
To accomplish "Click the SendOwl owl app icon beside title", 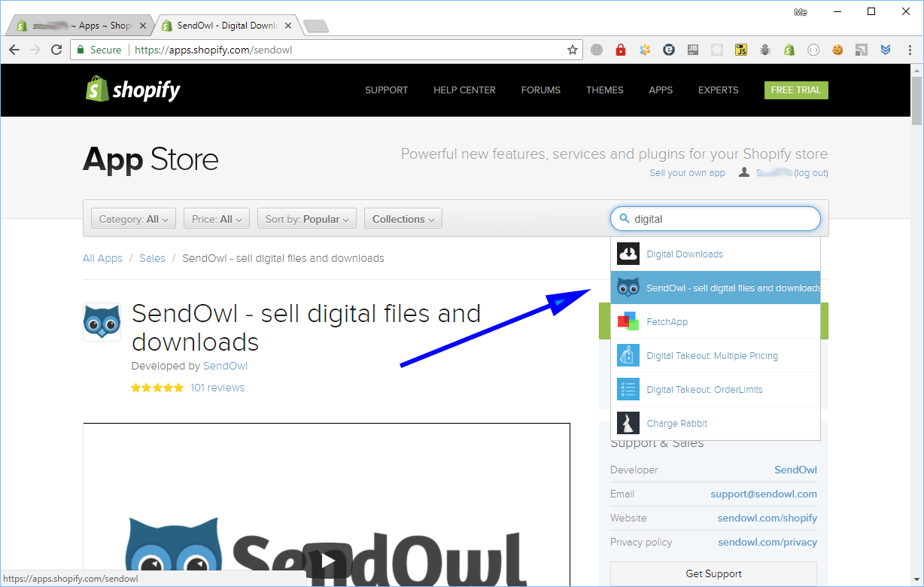I will click(102, 322).
